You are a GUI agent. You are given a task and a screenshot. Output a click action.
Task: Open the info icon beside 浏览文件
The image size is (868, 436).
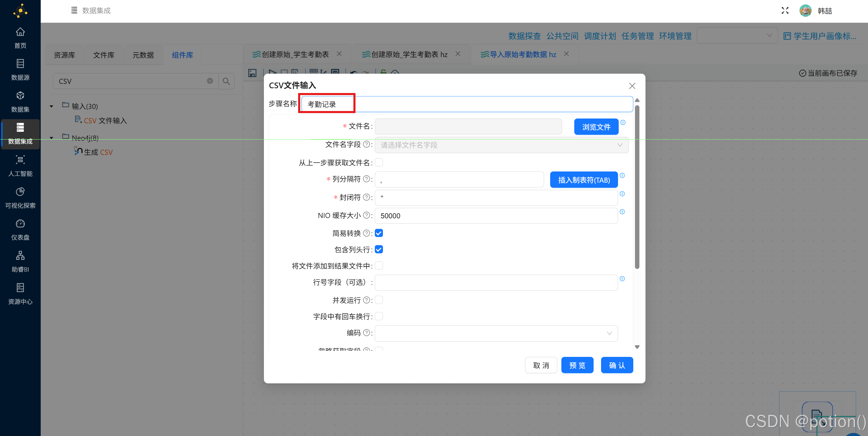click(623, 122)
